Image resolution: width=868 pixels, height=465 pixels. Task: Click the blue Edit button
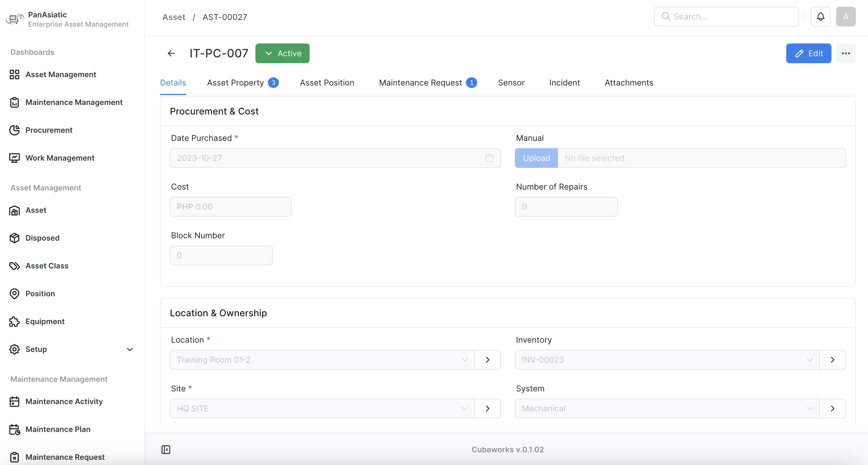click(808, 53)
